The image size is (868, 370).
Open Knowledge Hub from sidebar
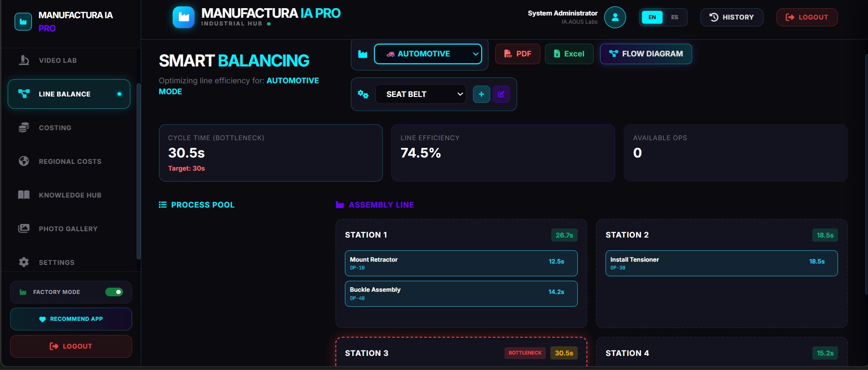pyautogui.click(x=70, y=195)
